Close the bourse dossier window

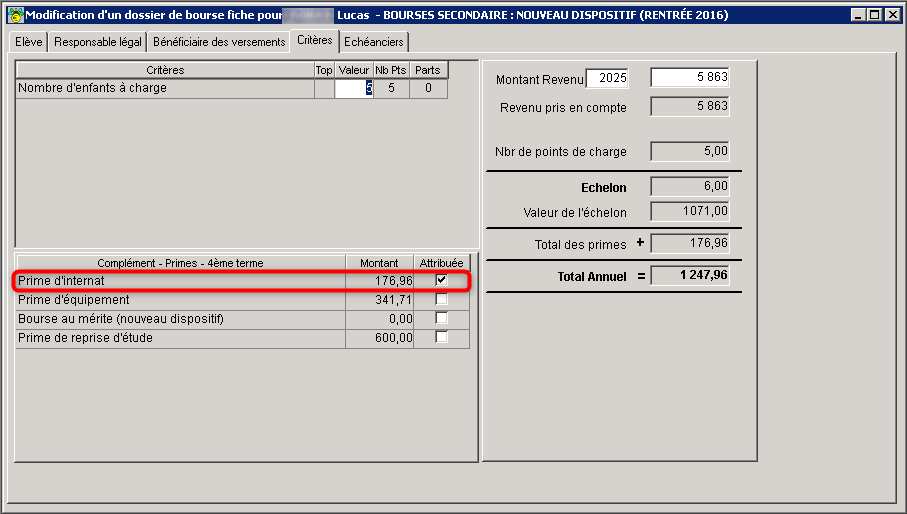(893, 15)
